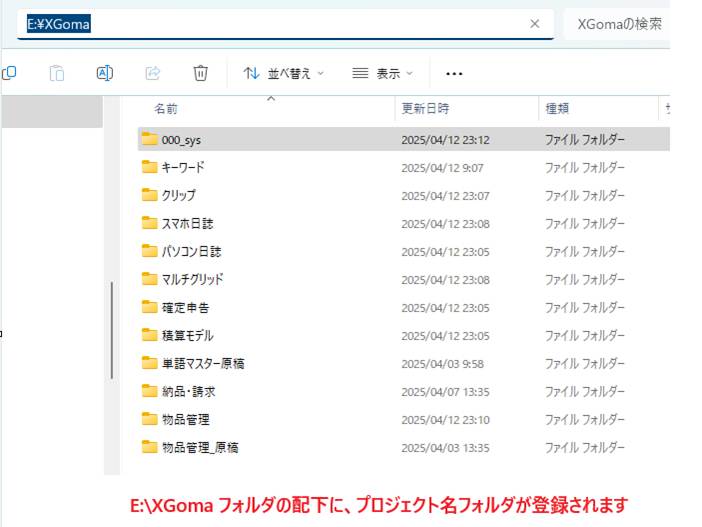This screenshot has width=702, height=527.
Task: Click the Delete trash can icon
Action: [x=200, y=73]
